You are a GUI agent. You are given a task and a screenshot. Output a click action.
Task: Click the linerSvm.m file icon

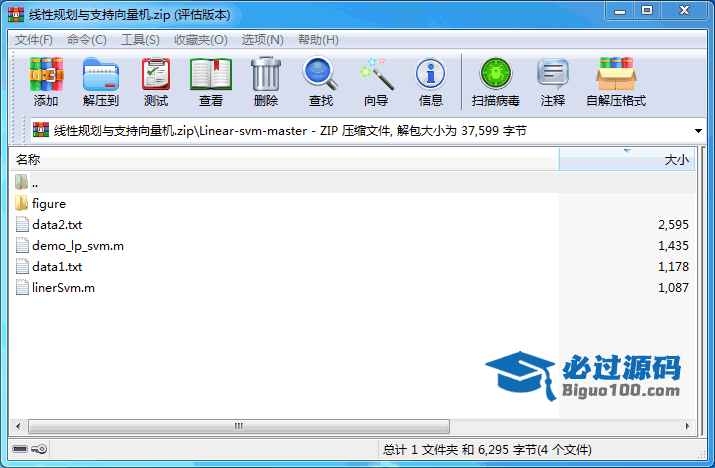pyautogui.click(x=22, y=287)
